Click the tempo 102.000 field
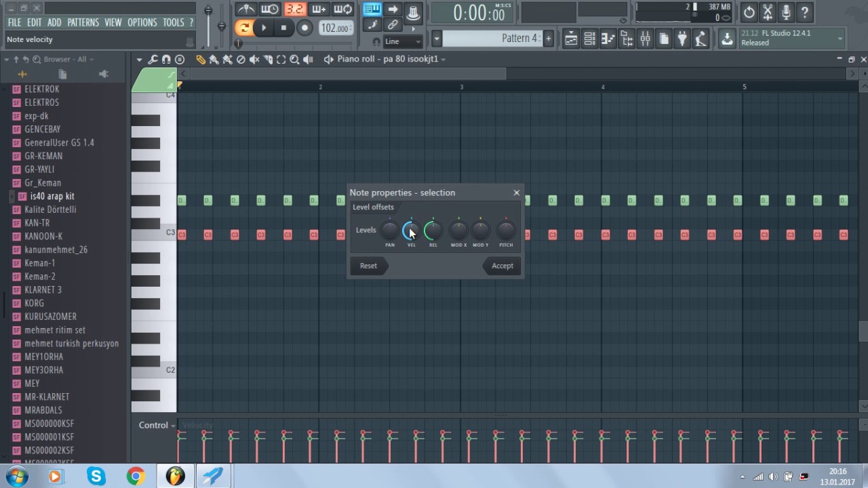The width and height of the screenshot is (868, 488). [335, 28]
